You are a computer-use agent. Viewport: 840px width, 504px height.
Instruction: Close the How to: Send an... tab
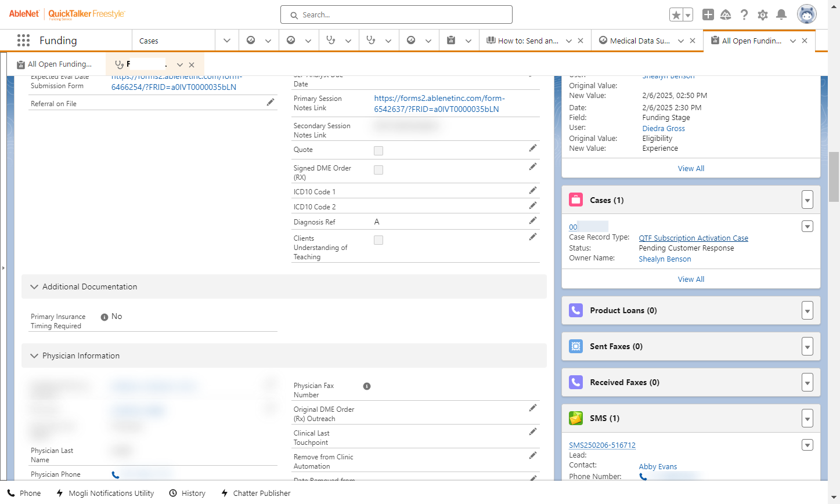pyautogui.click(x=581, y=41)
